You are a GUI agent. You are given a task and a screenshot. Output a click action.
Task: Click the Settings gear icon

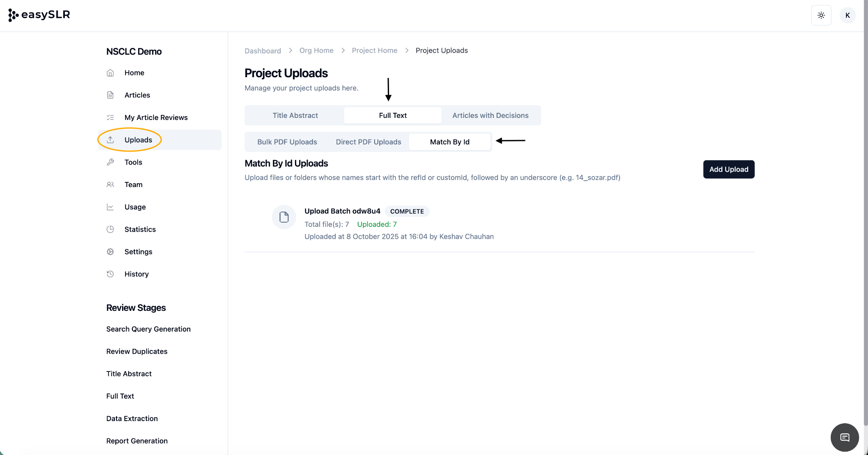(110, 252)
